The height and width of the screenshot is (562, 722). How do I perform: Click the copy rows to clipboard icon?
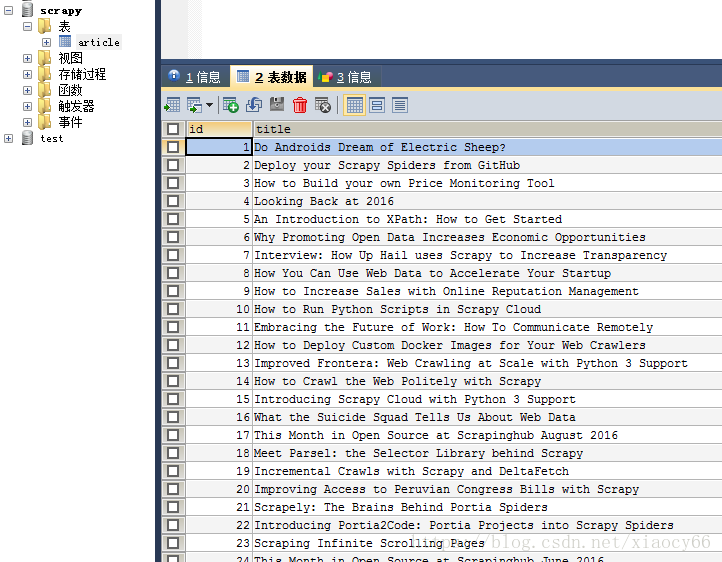[194, 105]
